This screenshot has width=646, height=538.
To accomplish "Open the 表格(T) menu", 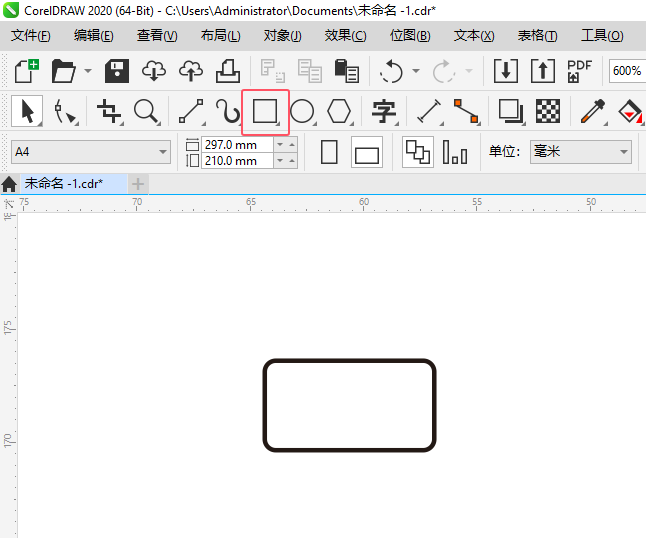I will pyautogui.click(x=537, y=35).
